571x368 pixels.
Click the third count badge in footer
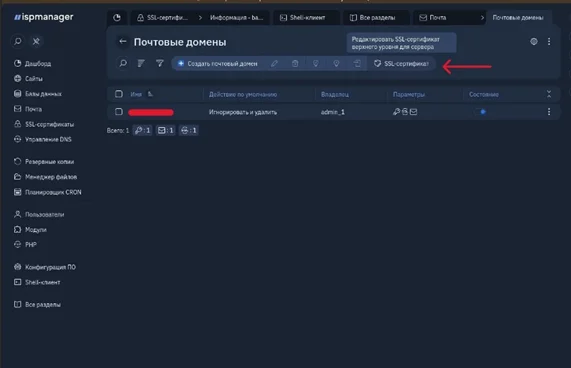(189, 130)
